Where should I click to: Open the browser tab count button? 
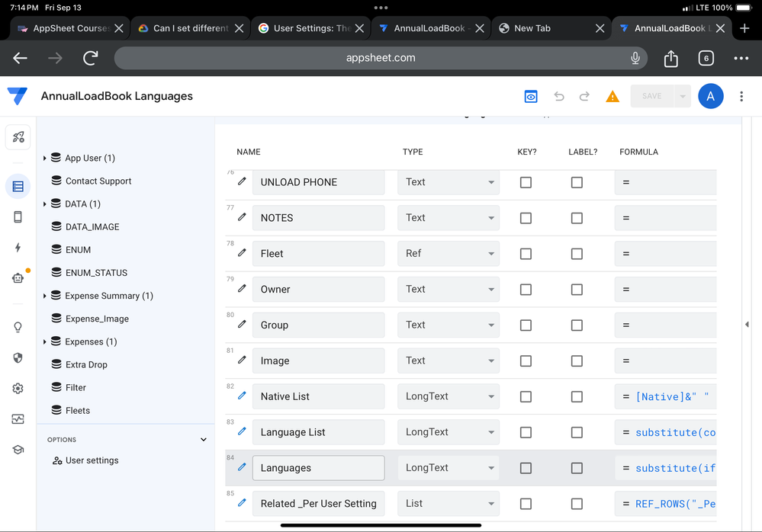[706, 58]
